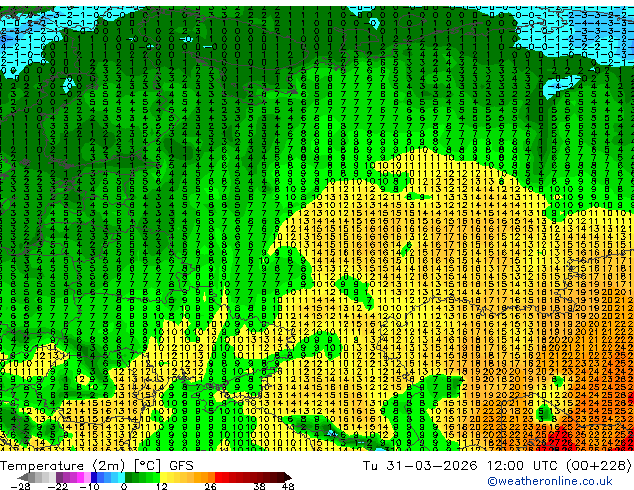This screenshot has height=490, width=634.
Task: Click the 'Temperature (2m) [°C] GFS' title
Action: click(97, 466)
